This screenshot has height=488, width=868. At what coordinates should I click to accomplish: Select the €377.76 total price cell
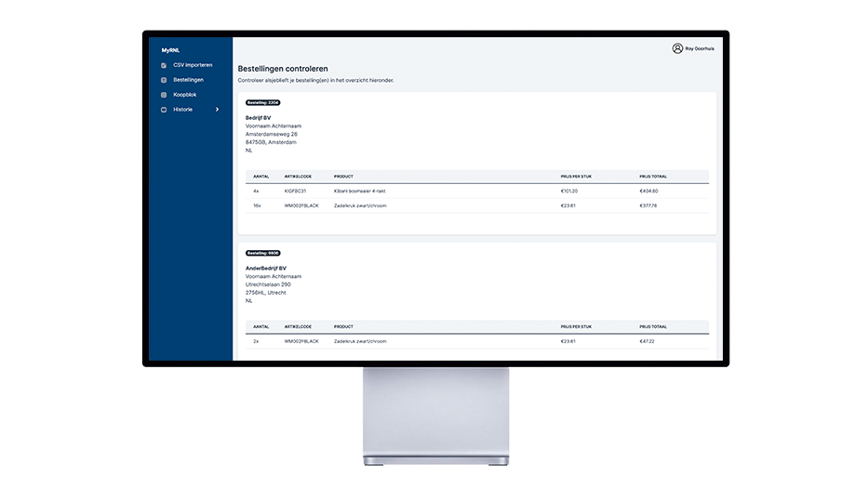click(x=648, y=205)
